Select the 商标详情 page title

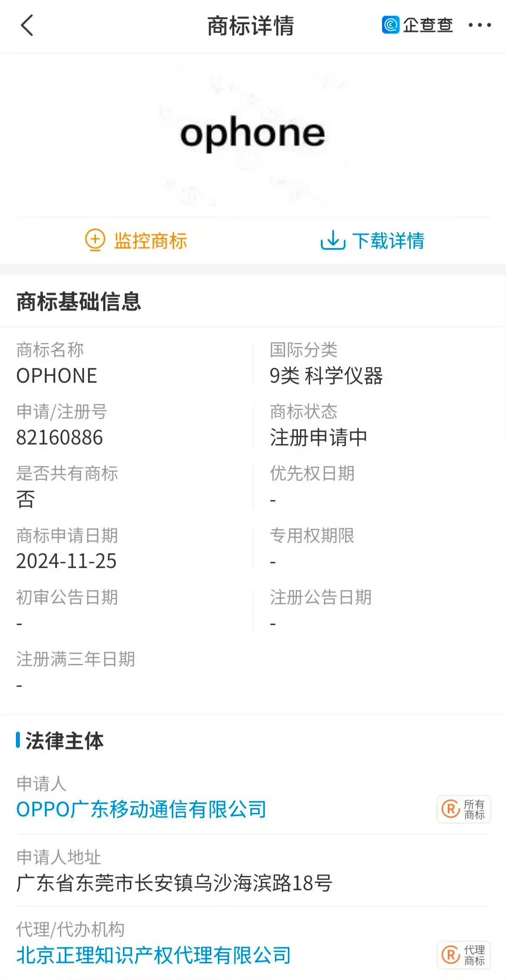(251, 25)
